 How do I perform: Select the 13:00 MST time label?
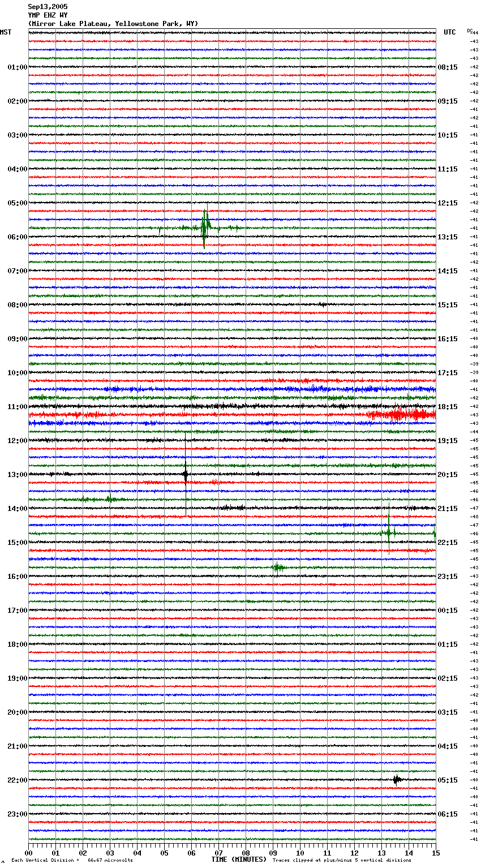tap(18, 475)
